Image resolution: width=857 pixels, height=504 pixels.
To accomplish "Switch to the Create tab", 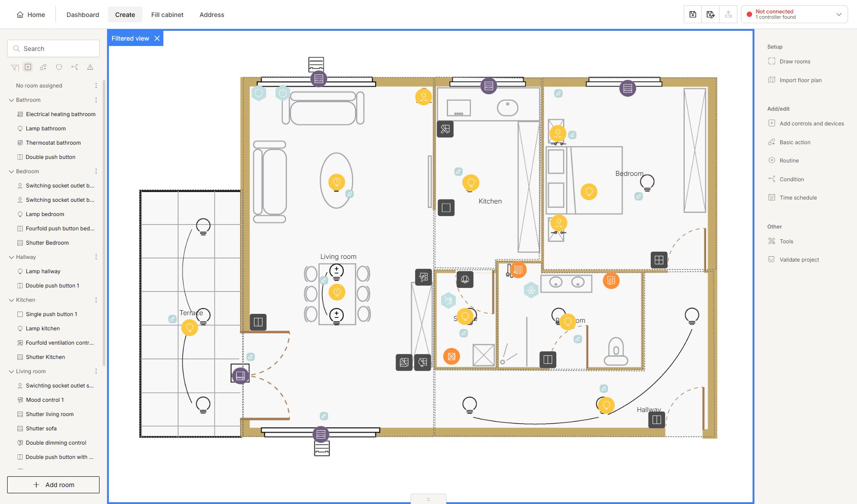I will pyautogui.click(x=125, y=15).
